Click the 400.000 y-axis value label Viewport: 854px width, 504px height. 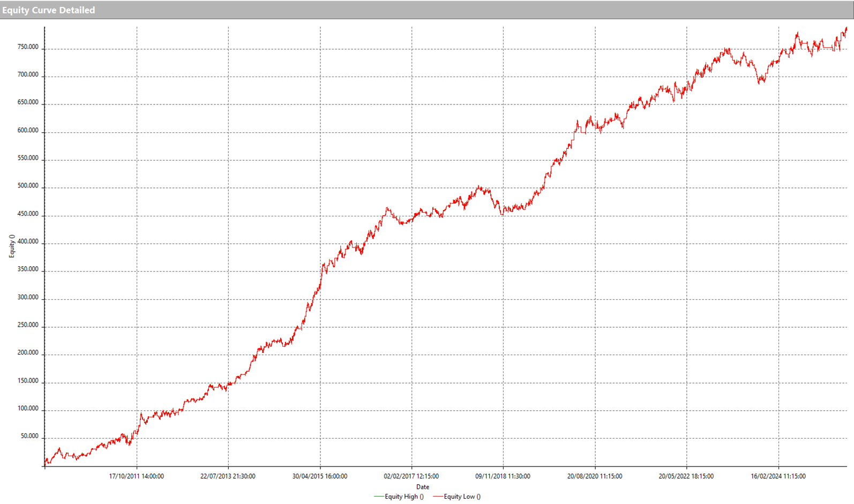click(28, 242)
